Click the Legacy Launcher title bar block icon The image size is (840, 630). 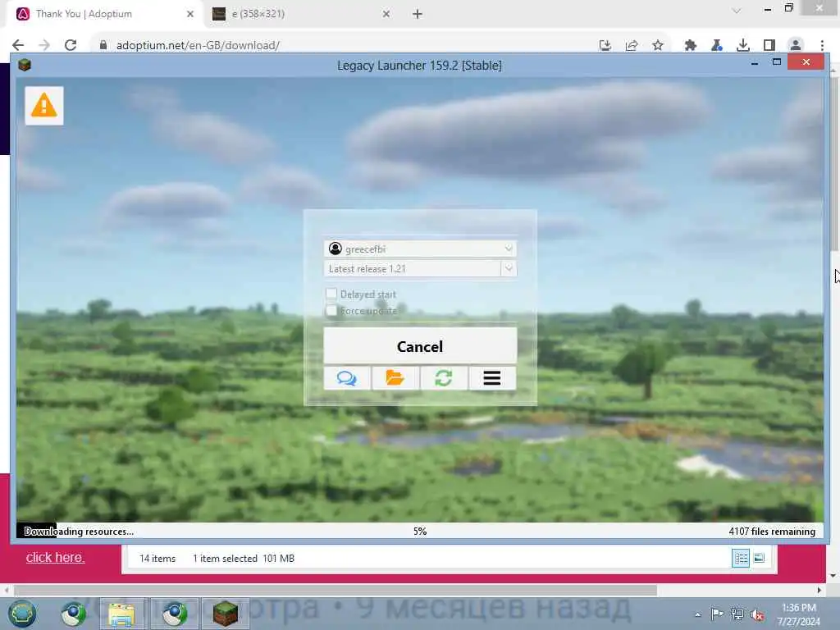[25, 65]
